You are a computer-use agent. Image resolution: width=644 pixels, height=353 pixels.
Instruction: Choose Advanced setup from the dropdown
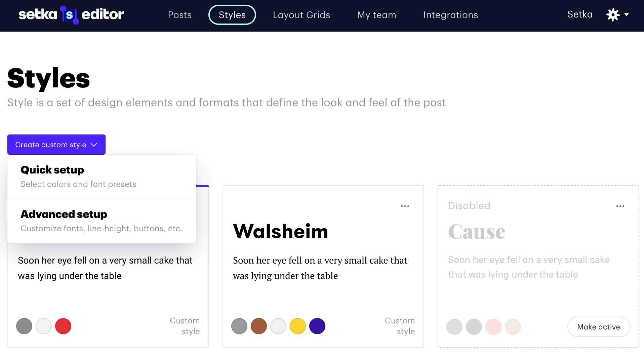102,221
